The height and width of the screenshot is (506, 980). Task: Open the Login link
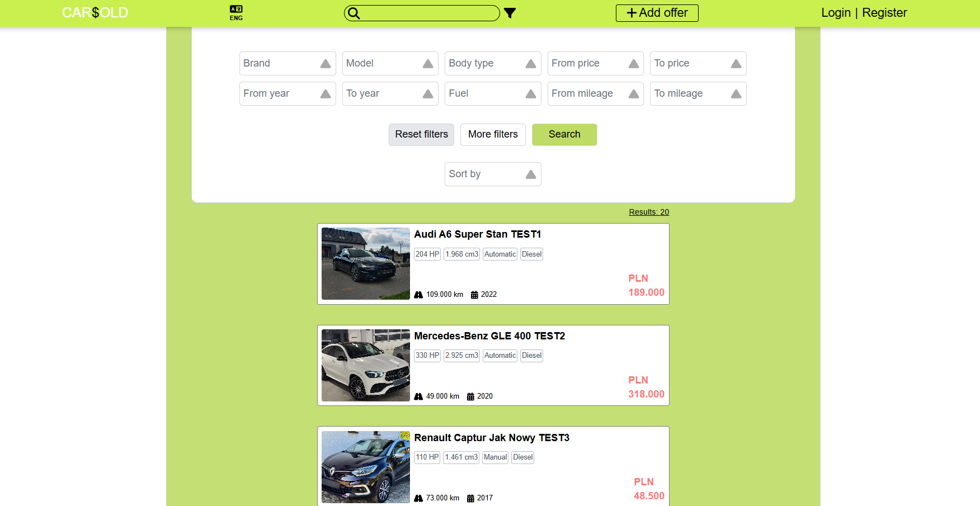(x=836, y=12)
